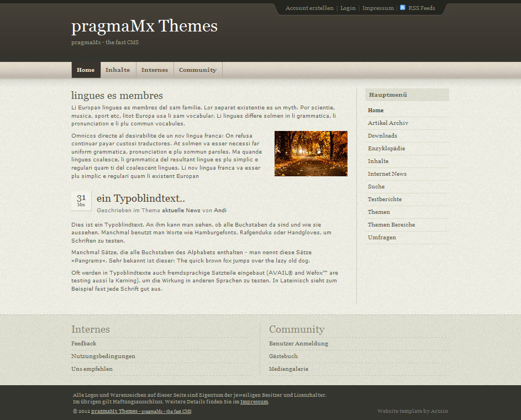The width and height of the screenshot is (521, 420).
Task: Click the 31 Mrz date badge
Action: coord(81,201)
